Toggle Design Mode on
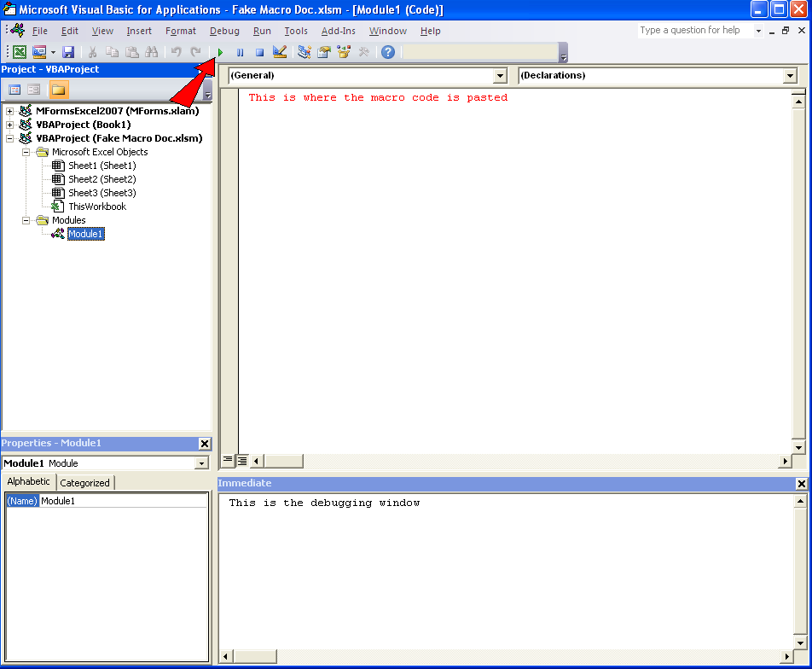The width and height of the screenshot is (812, 669). 280,51
